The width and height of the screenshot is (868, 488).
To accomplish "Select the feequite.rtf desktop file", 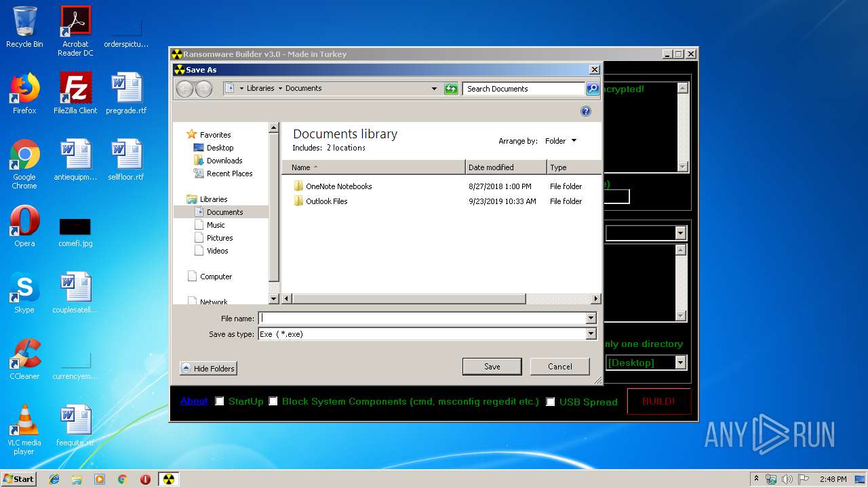I will click(x=75, y=426).
